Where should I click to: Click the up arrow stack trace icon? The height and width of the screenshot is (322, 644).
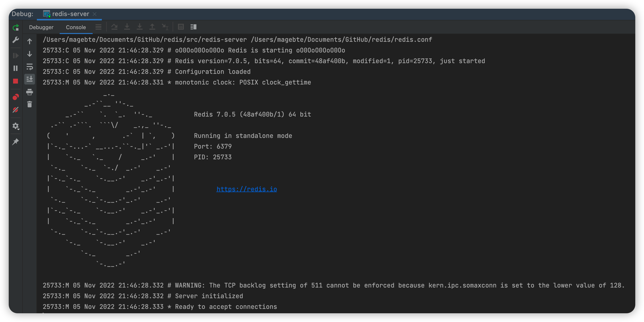pos(30,41)
